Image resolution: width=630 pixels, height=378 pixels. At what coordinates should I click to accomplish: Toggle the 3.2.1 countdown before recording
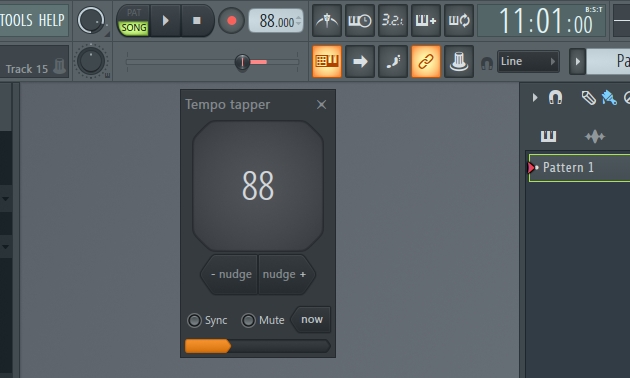[393, 20]
